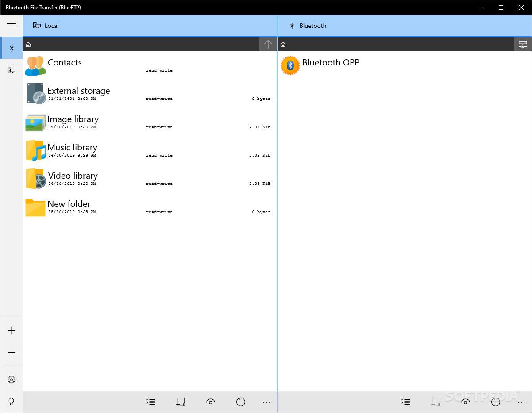Click new folder icon in Bluetooth toolbar
This screenshot has height=413, width=532.
tap(436, 402)
